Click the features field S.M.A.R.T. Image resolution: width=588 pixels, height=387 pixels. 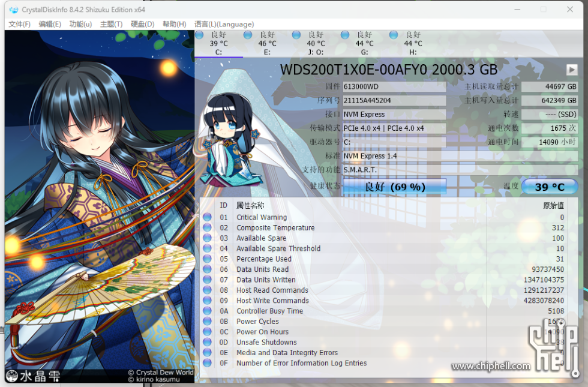pos(461,170)
